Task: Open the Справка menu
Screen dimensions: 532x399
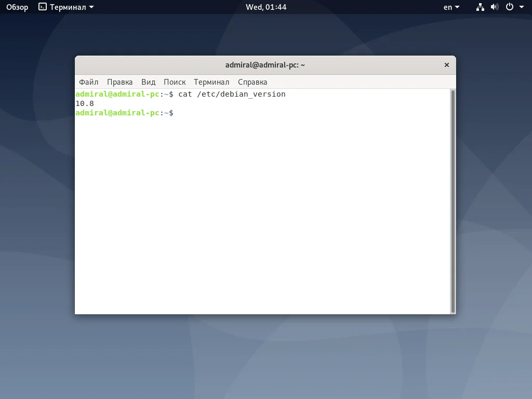Action: 252,82
